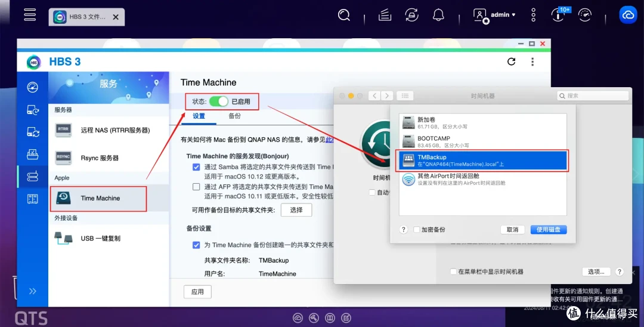
Task: Open help beside the 选项 button
Action: (x=620, y=272)
